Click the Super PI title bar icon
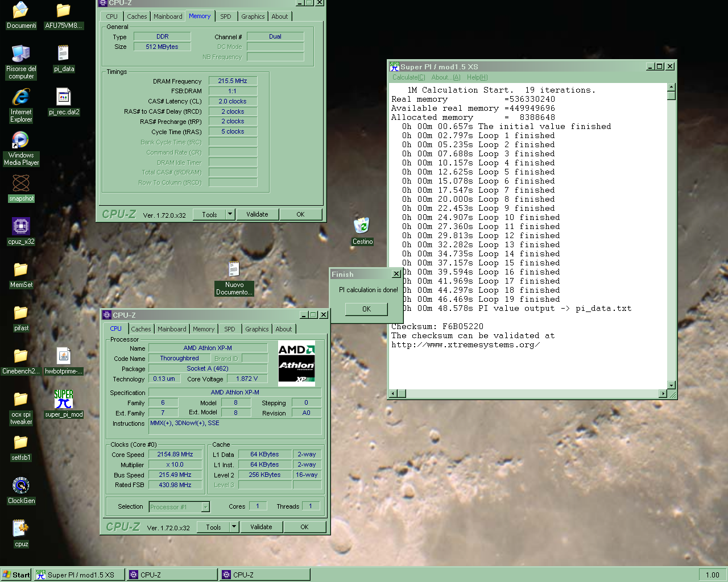Image resolution: width=728 pixels, height=582 pixels. 395,66
